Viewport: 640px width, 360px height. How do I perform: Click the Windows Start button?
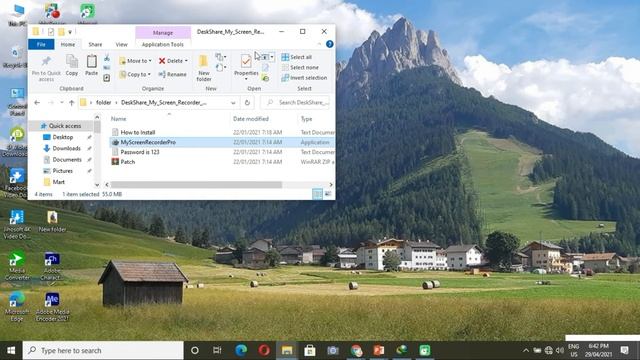pos(11,350)
